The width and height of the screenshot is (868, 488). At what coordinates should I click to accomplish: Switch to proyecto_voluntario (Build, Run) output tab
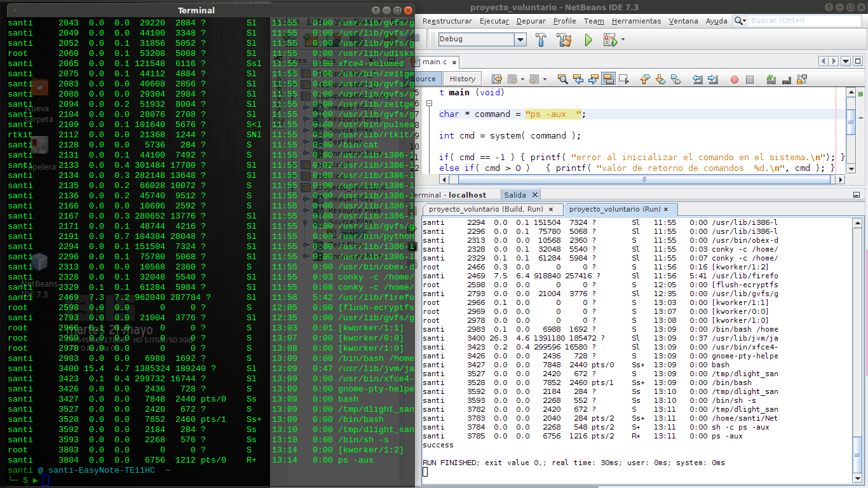(485, 209)
